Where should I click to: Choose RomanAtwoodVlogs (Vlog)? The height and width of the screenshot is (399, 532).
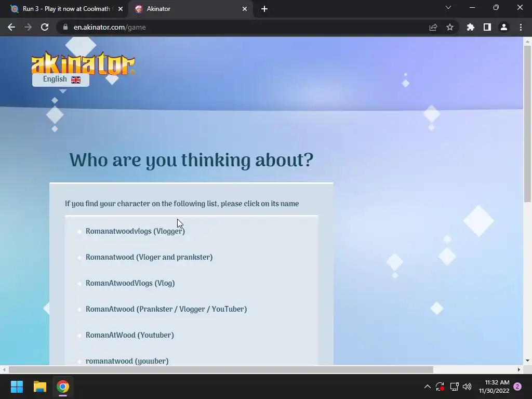[130, 283]
